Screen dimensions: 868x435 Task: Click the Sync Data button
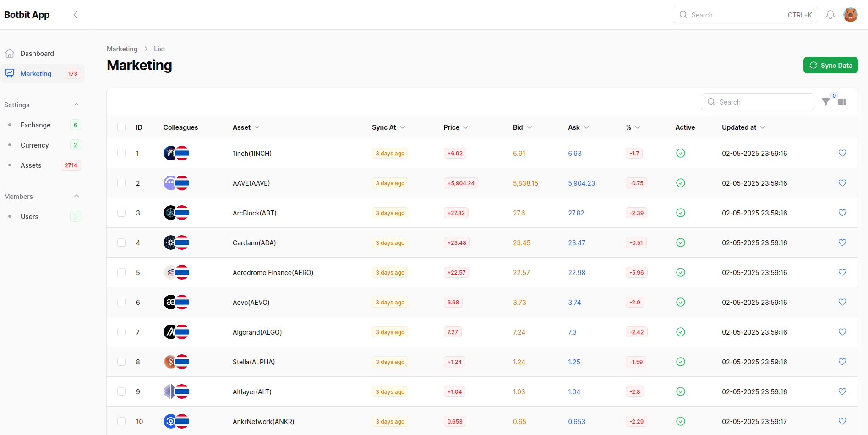click(830, 65)
